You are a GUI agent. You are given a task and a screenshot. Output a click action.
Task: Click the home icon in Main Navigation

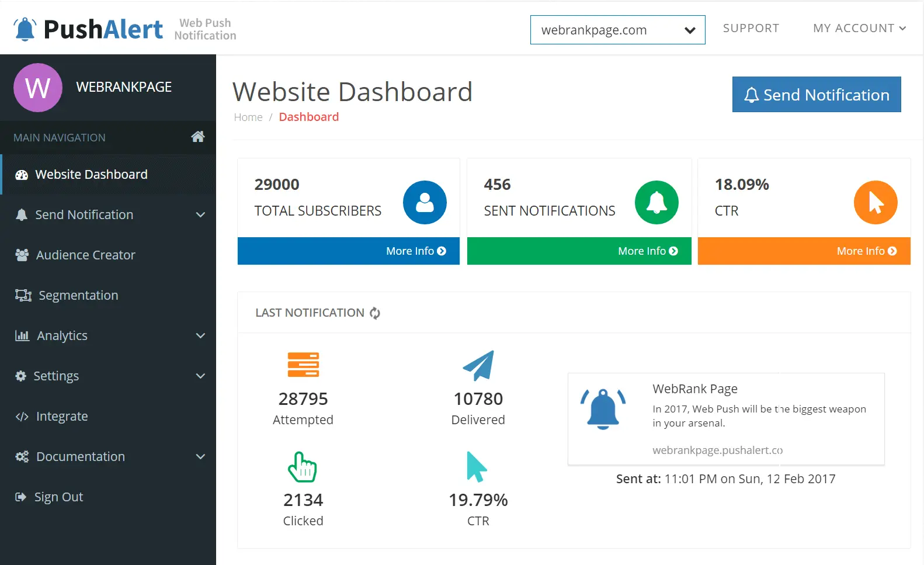coord(198,137)
